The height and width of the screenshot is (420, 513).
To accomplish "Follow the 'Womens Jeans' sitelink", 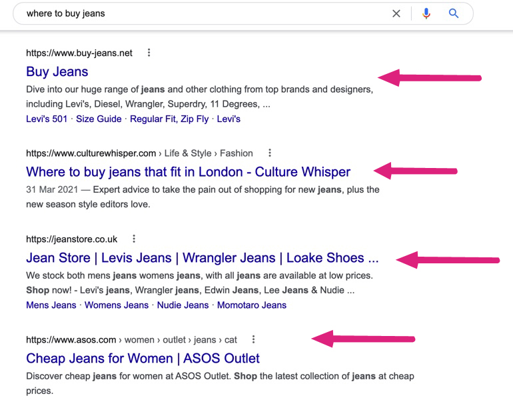I will click(x=117, y=305).
